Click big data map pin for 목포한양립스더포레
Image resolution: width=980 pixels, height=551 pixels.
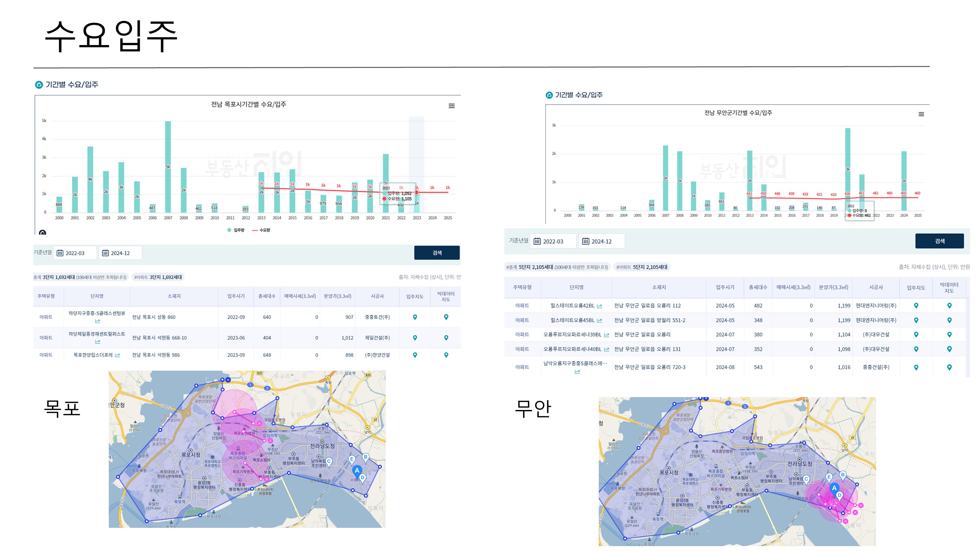pyautogui.click(x=446, y=355)
